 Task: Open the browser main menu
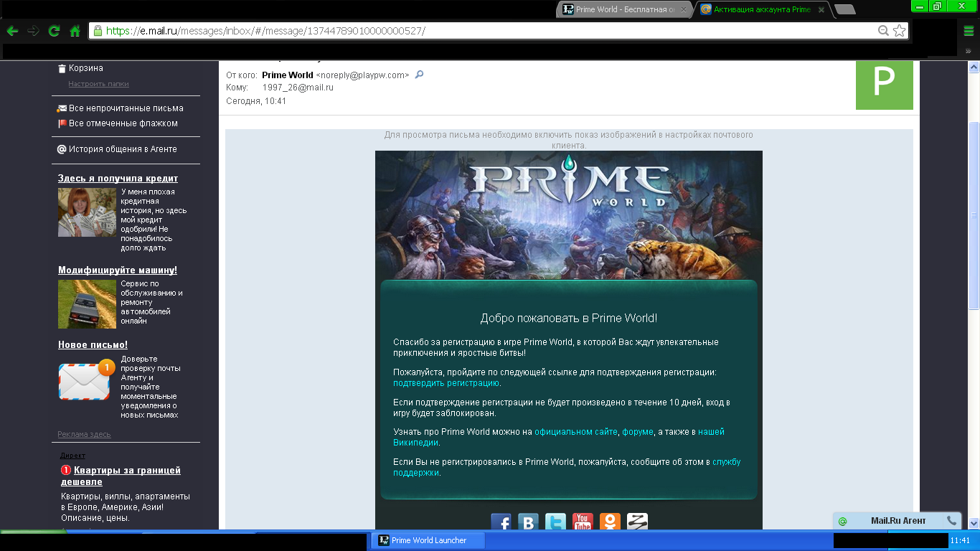click(969, 31)
